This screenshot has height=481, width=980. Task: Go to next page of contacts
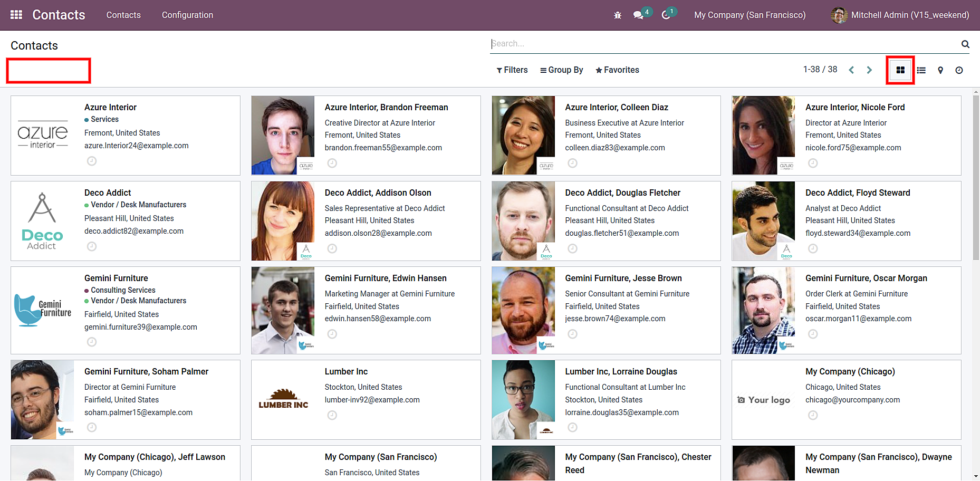(x=869, y=70)
